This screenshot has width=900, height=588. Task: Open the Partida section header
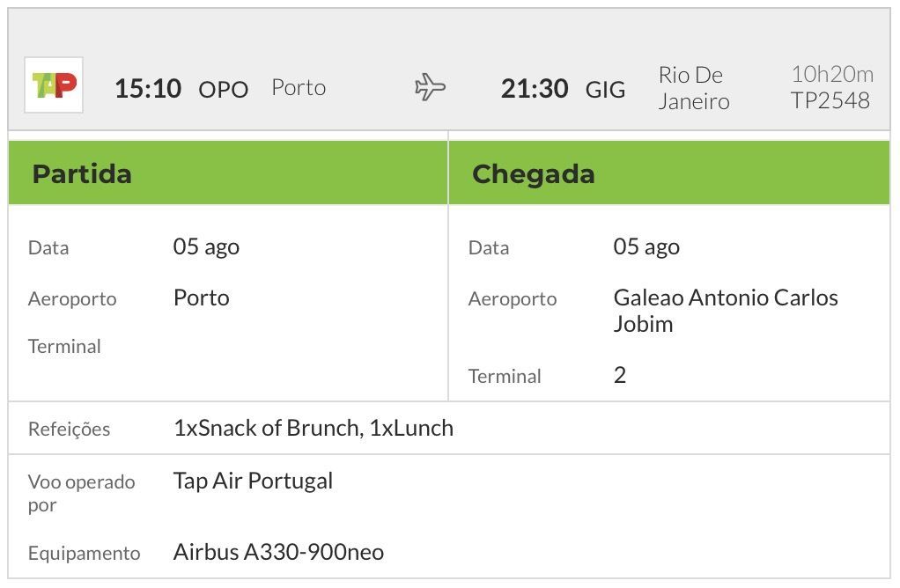click(228, 173)
